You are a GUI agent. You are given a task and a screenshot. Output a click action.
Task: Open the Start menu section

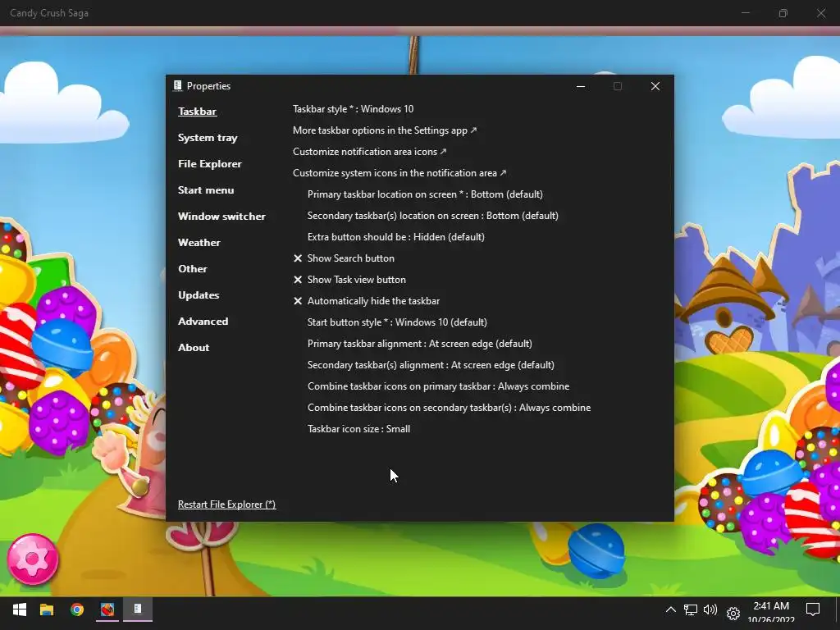point(206,190)
